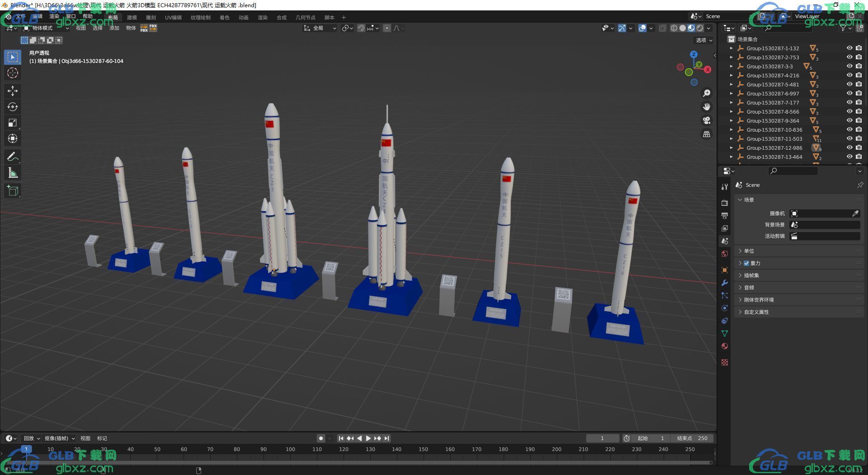
Task: Disable the 重力 gravity checkbox
Action: 746,263
